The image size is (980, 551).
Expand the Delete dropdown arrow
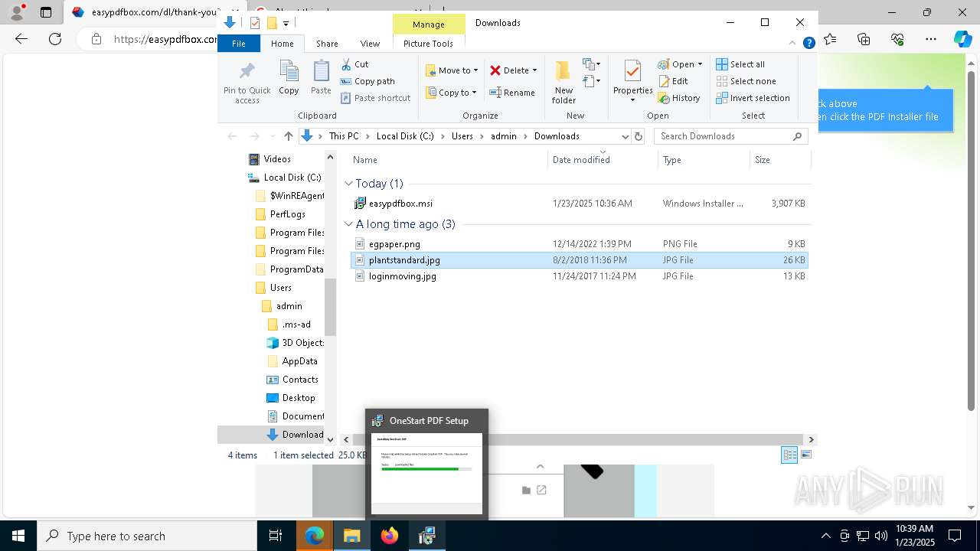pyautogui.click(x=534, y=70)
